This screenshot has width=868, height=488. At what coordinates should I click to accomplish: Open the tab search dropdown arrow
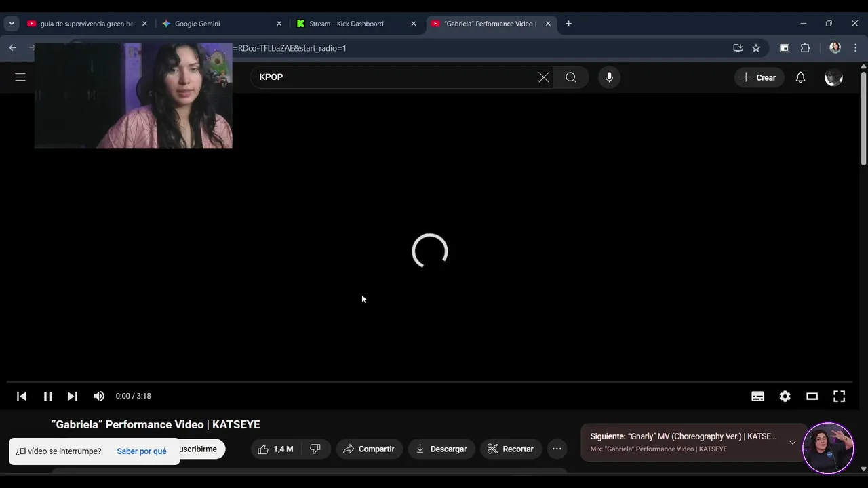coord(12,24)
